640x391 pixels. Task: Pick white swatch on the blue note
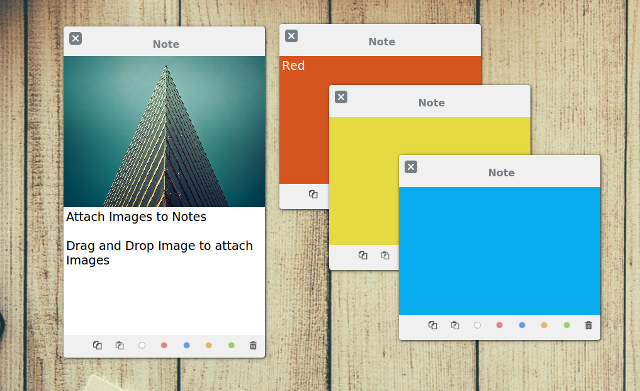point(477,325)
